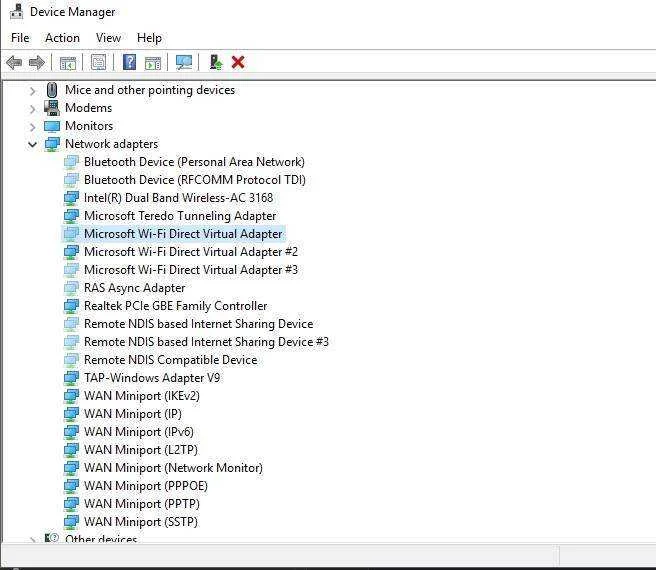Click icon beside Remote NDIS Compatible Device

(72, 360)
